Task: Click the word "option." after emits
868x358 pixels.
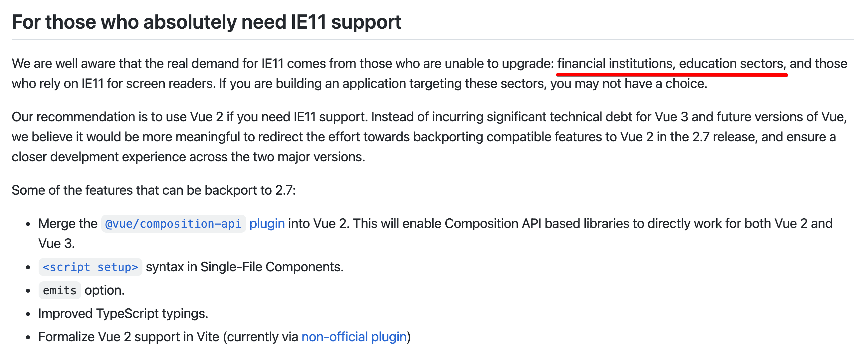Action: [105, 291]
